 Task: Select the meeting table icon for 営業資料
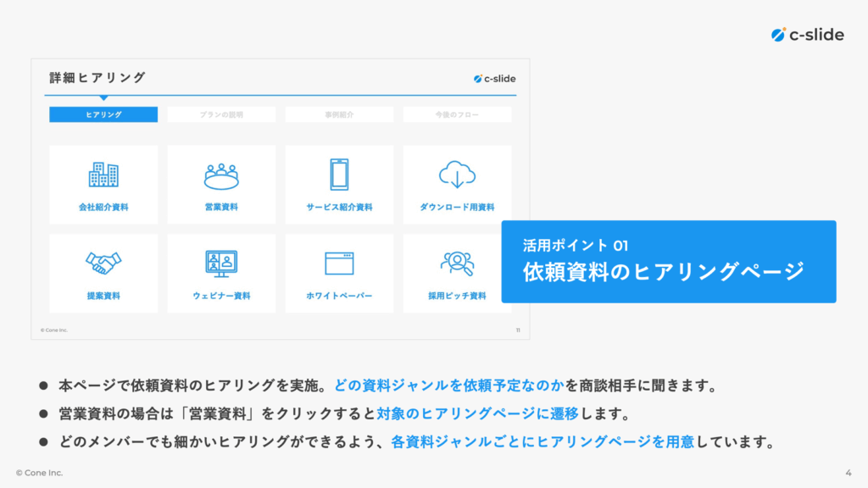coord(221,175)
